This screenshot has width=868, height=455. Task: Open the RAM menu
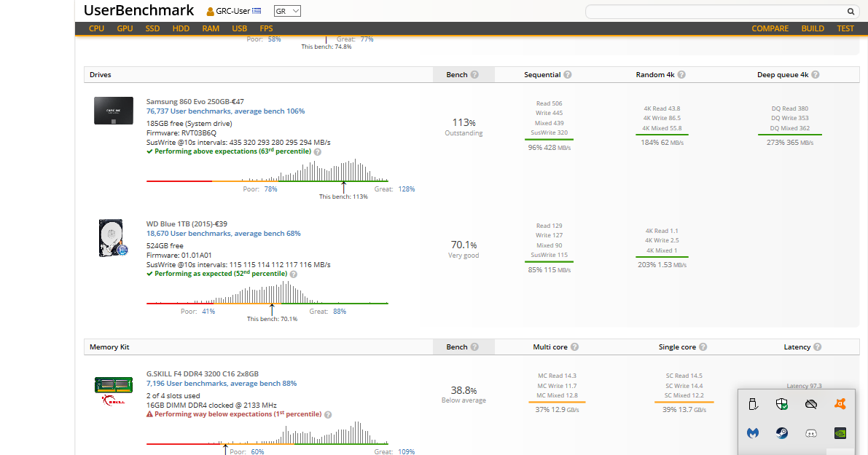[x=211, y=28]
